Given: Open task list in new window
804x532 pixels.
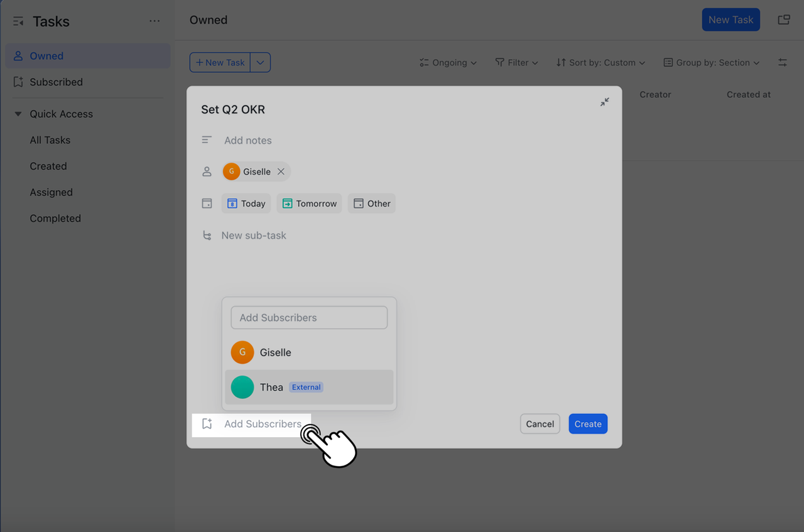Looking at the screenshot, I should 783,19.
